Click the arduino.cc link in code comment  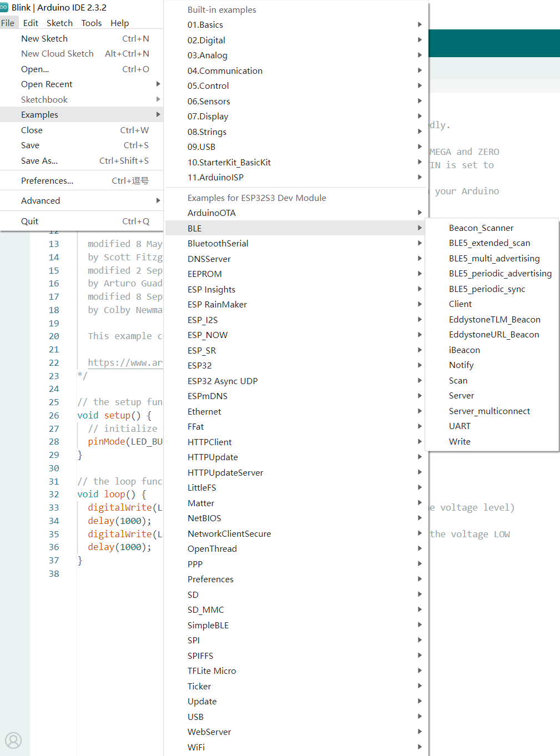(125, 363)
